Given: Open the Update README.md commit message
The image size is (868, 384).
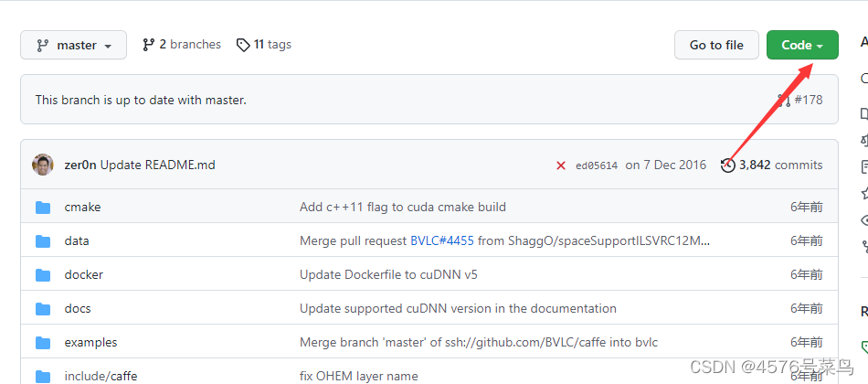Looking at the screenshot, I should coord(157,165).
